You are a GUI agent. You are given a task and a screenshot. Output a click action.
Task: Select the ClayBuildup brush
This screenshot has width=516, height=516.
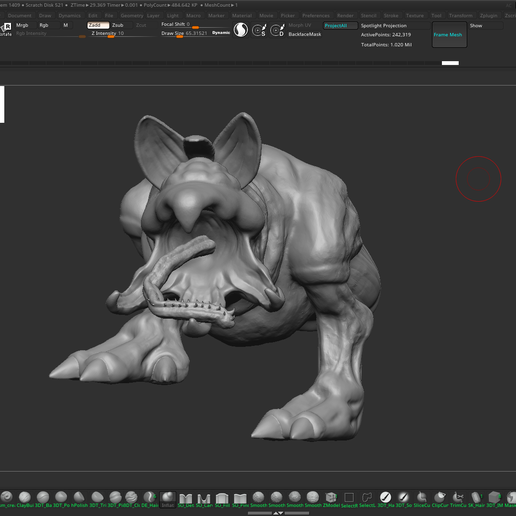25,499
